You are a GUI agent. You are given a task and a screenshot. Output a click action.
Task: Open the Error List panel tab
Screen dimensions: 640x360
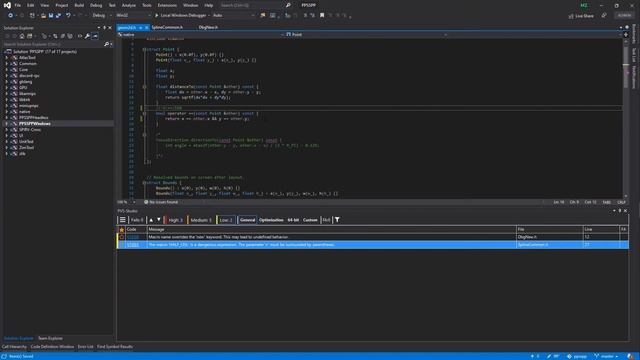click(x=85, y=347)
